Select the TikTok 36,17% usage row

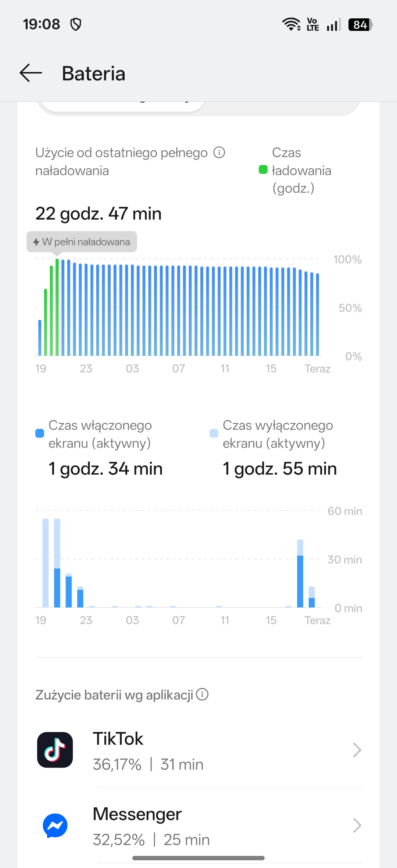(x=198, y=750)
